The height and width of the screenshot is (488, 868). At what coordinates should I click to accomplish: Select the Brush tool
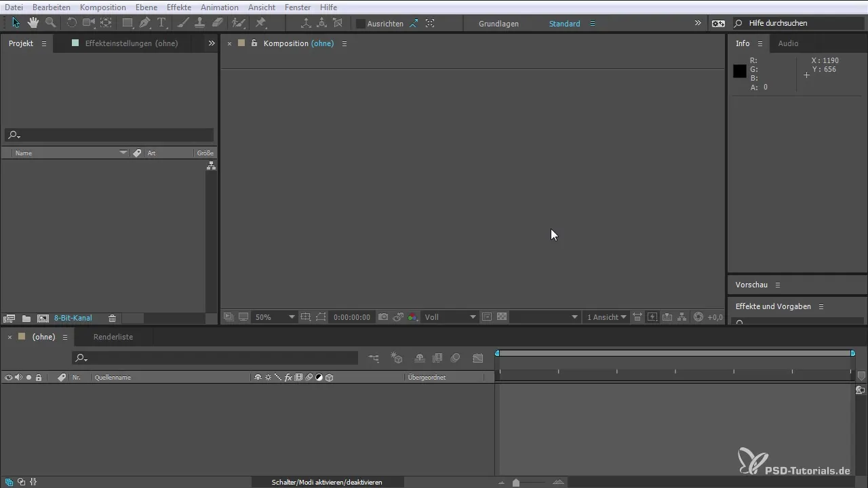(x=183, y=23)
